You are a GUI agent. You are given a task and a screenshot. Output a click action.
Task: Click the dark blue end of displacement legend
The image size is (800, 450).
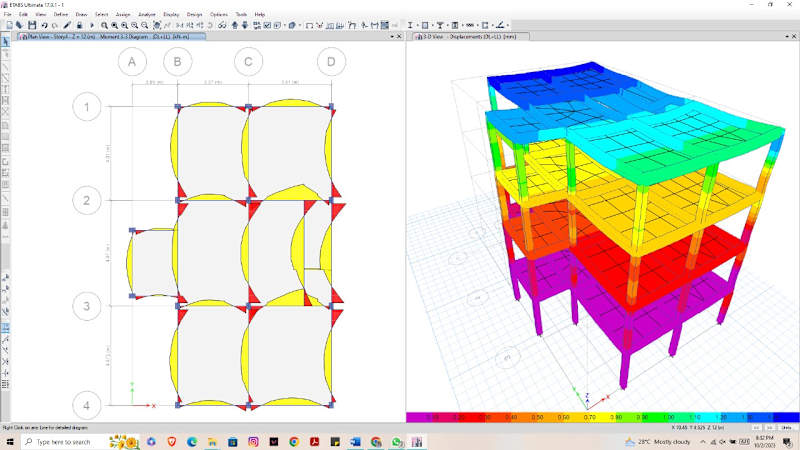[x=787, y=417]
